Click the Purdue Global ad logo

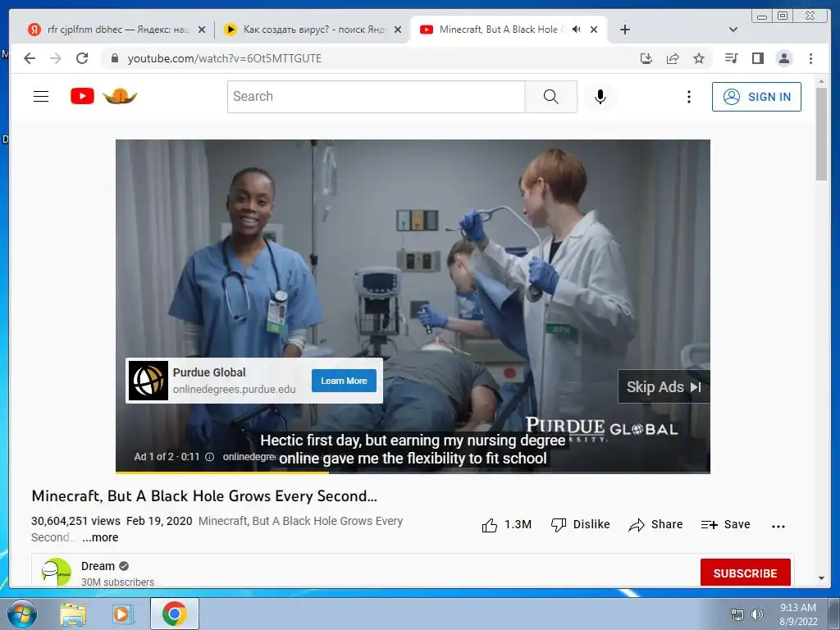(148, 381)
